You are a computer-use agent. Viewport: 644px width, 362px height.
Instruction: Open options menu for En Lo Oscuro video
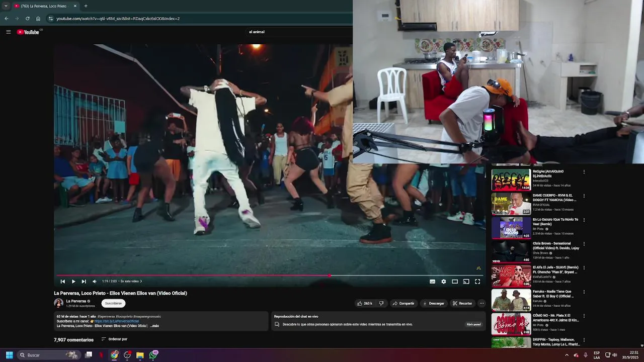(x=584, y=220)
